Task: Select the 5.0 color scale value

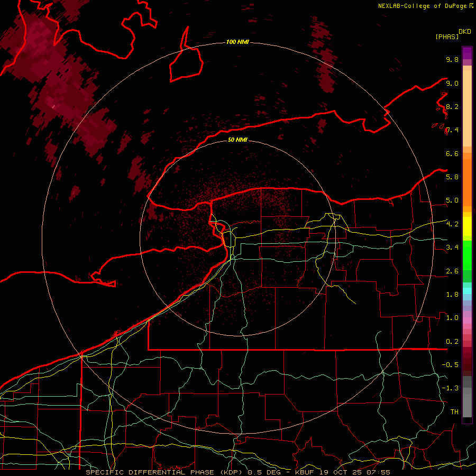Action: [x=452, y=200]
